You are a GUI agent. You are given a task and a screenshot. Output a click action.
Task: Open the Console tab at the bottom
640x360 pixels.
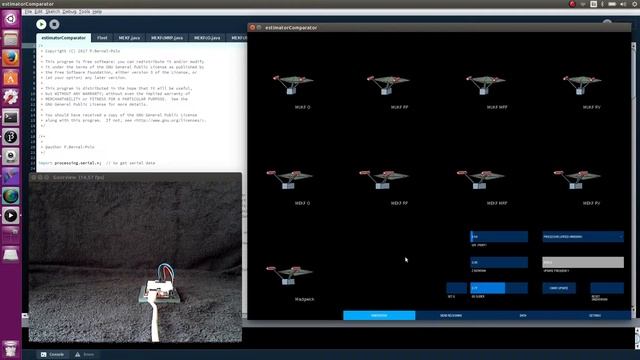(53, 354)
